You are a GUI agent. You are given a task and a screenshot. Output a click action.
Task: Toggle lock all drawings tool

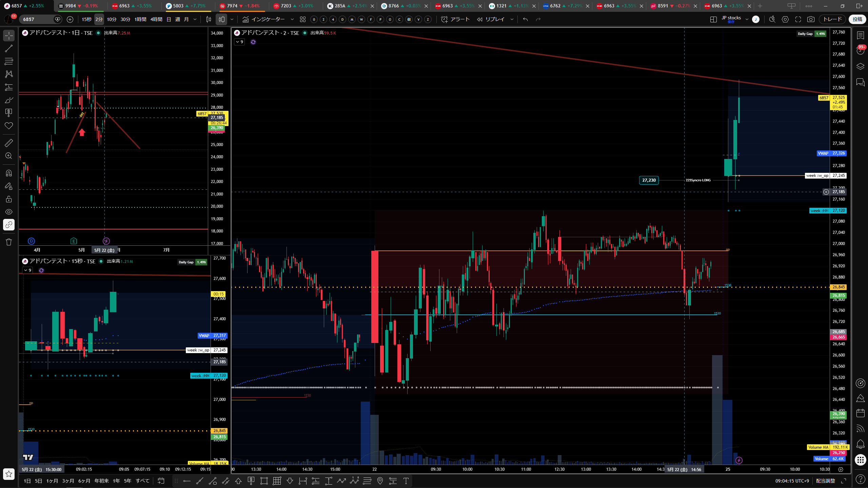click(9, 199)
